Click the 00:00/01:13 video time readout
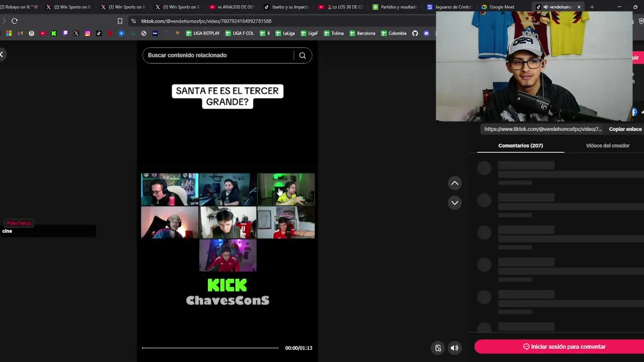This screenshot has height=362, width=644. coord(299,348)
